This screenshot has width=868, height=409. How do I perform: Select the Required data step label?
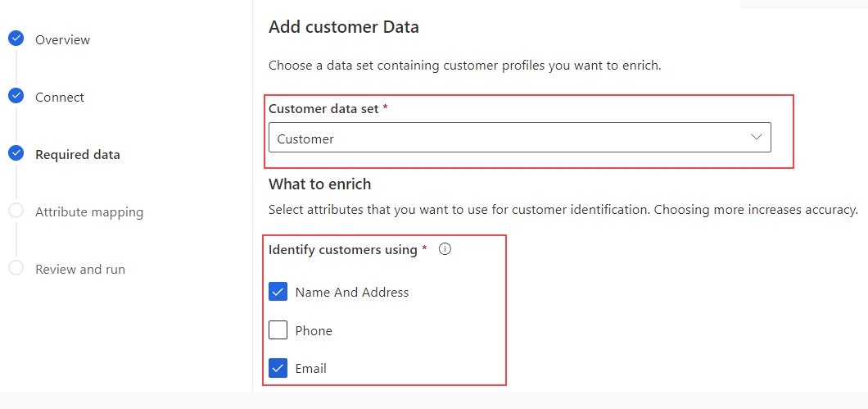(x=78, y=154)
